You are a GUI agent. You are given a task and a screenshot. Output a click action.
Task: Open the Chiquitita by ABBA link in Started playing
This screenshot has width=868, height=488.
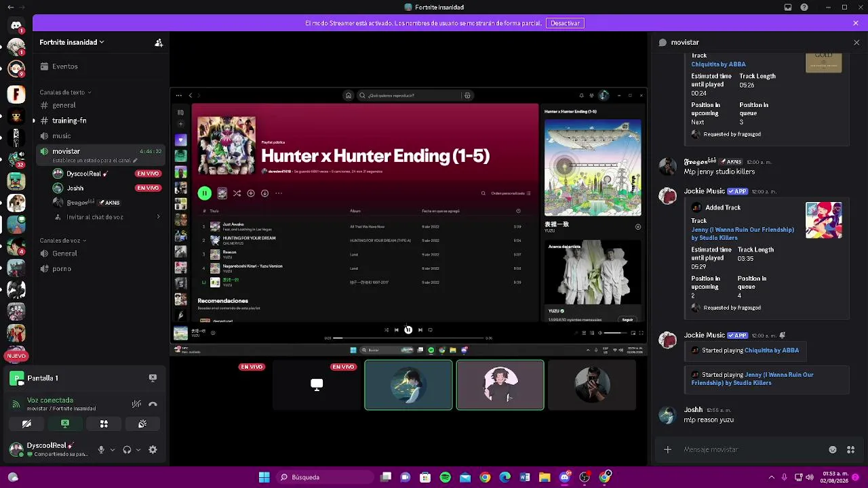772,350
